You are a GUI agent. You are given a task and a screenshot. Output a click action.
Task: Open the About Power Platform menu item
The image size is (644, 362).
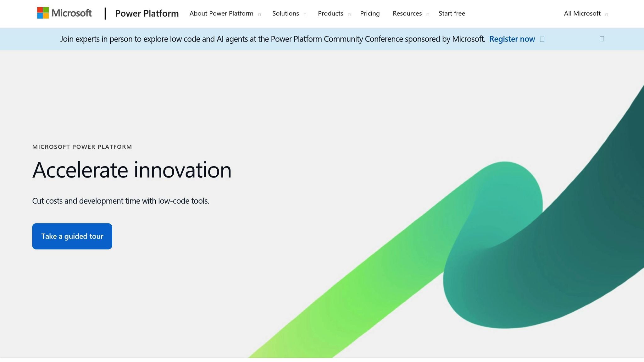click(x=221, y=14)
